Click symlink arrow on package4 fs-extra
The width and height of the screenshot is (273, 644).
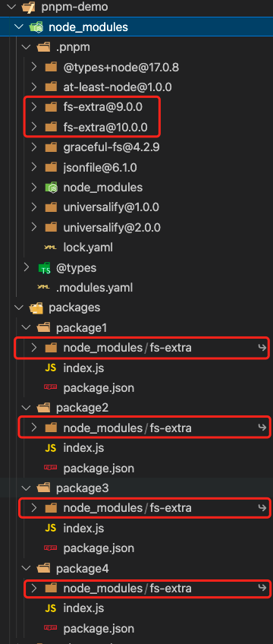262,588
